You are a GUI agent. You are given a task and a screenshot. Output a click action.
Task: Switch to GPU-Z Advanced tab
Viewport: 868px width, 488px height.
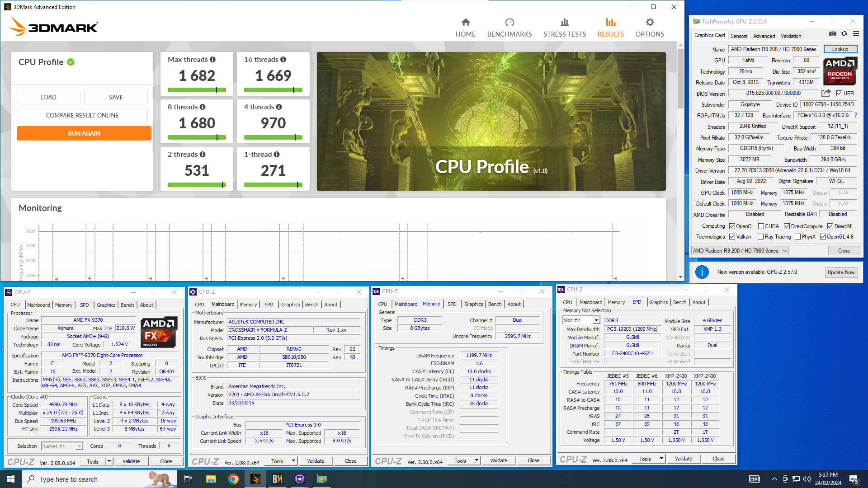coord(764,36)
